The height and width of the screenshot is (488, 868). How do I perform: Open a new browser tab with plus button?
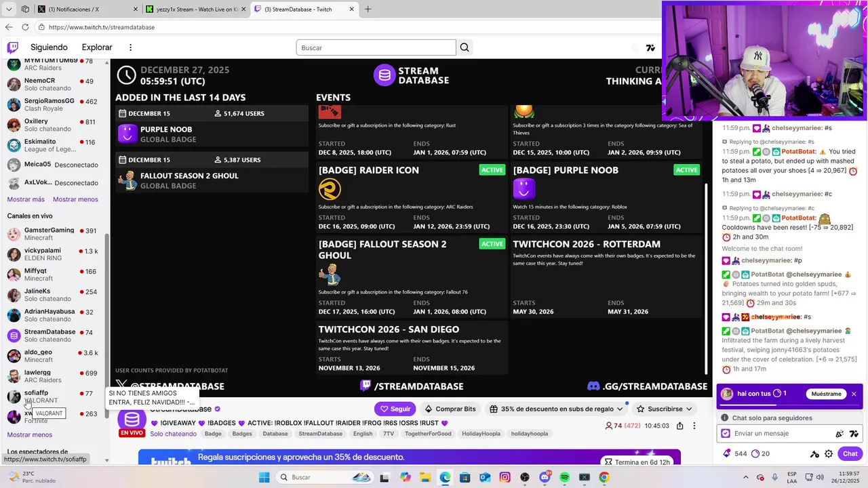click(x=368, y=9)
